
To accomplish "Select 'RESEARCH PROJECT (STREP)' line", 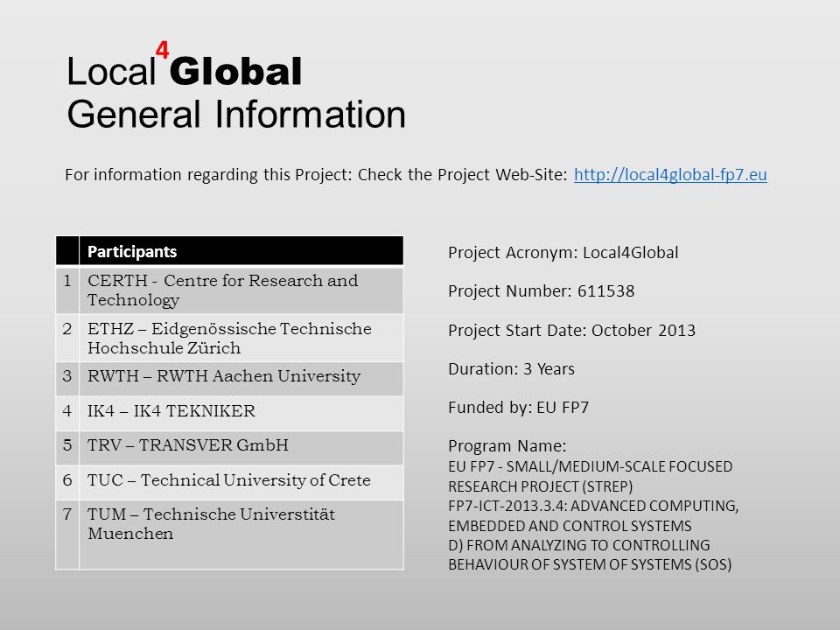I will 540,486.
